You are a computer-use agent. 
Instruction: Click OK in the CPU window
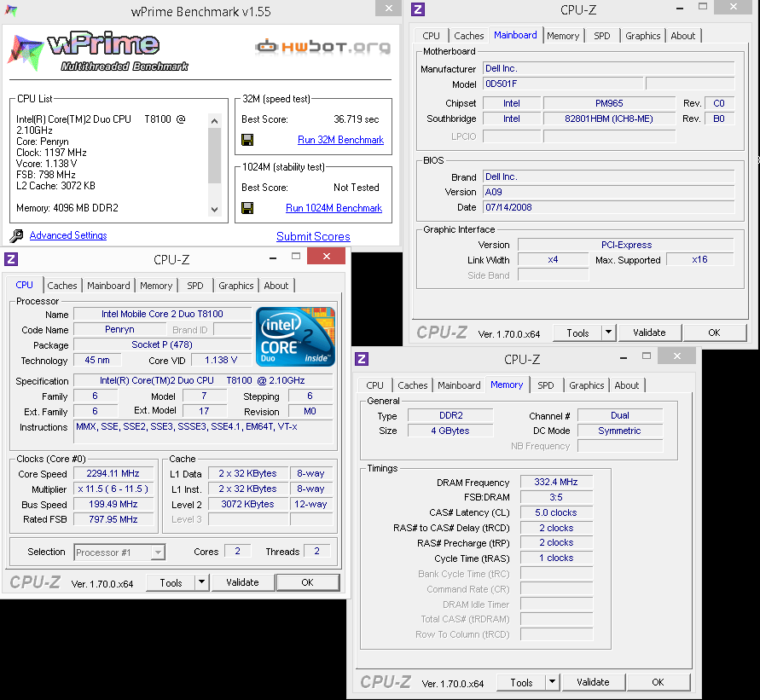click(x=307, y=583)
